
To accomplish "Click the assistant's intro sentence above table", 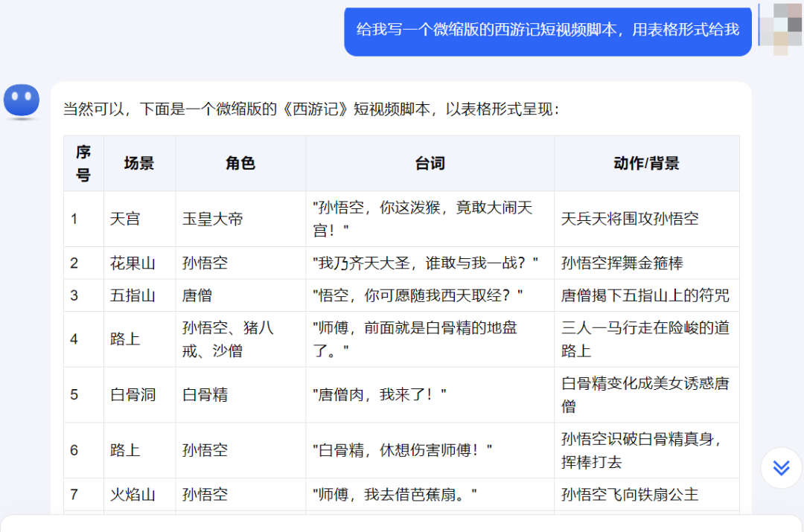I will pos(311,109).
